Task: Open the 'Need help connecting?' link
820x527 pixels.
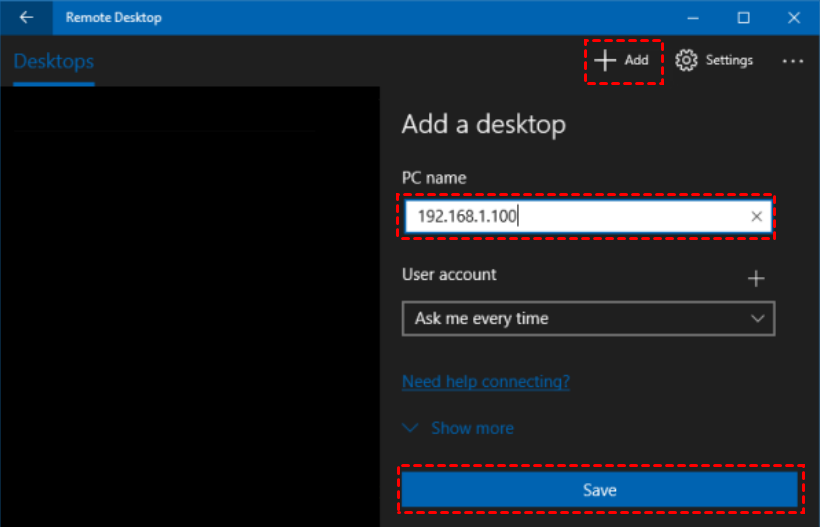Action: tap(486, 381)
